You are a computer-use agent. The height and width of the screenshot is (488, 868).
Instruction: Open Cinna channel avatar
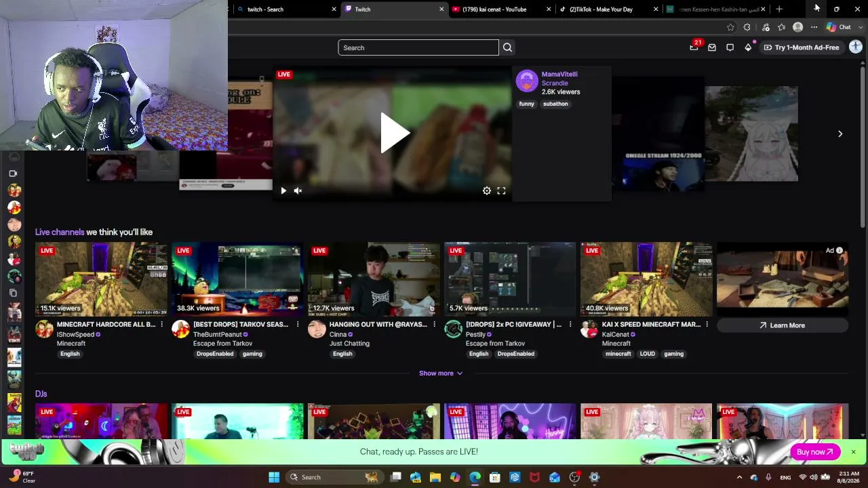tap(317, 329)
